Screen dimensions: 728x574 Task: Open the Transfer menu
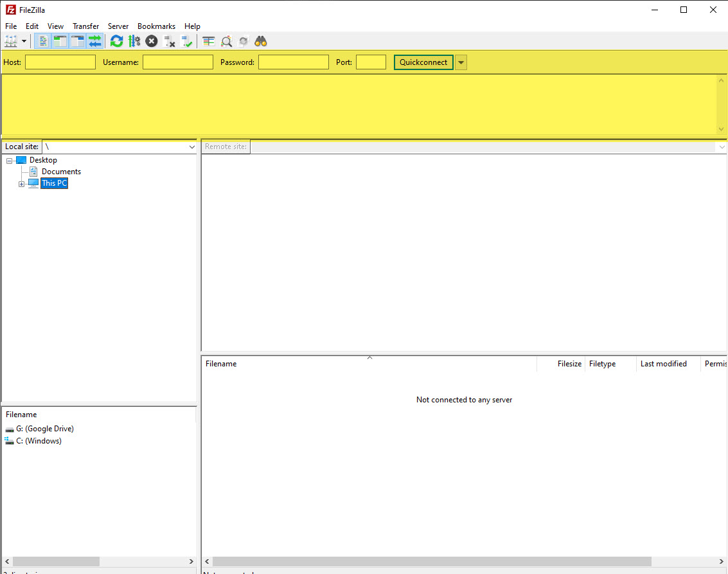[x=85, y=26]
